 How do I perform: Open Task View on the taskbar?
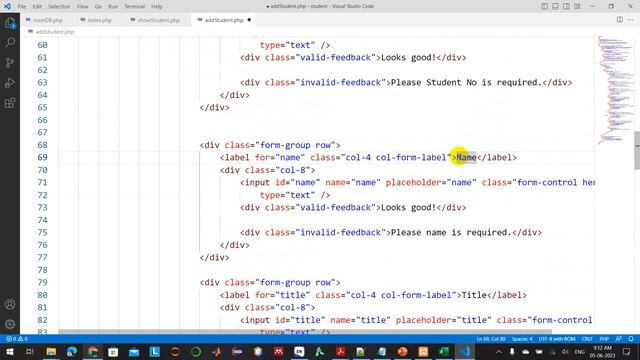tap(30, 352)
